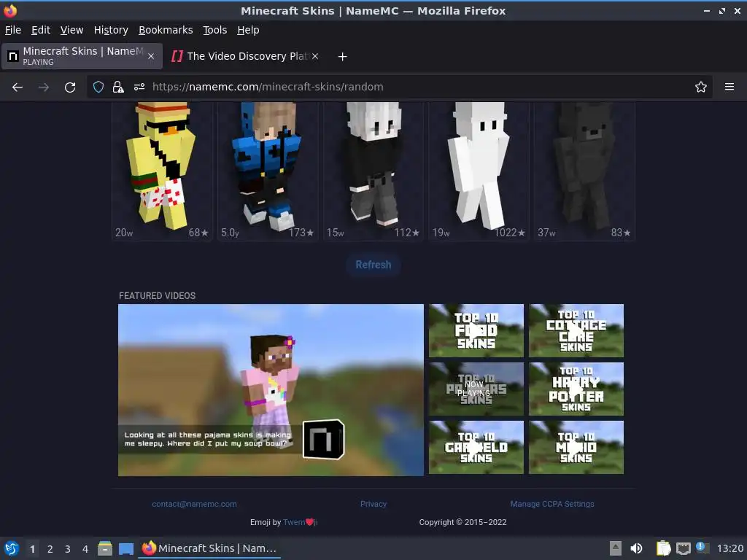Viewport: 747px width, 560px height.
Task: Switch to The Video Discovery Platform tab
Action: 247,56
